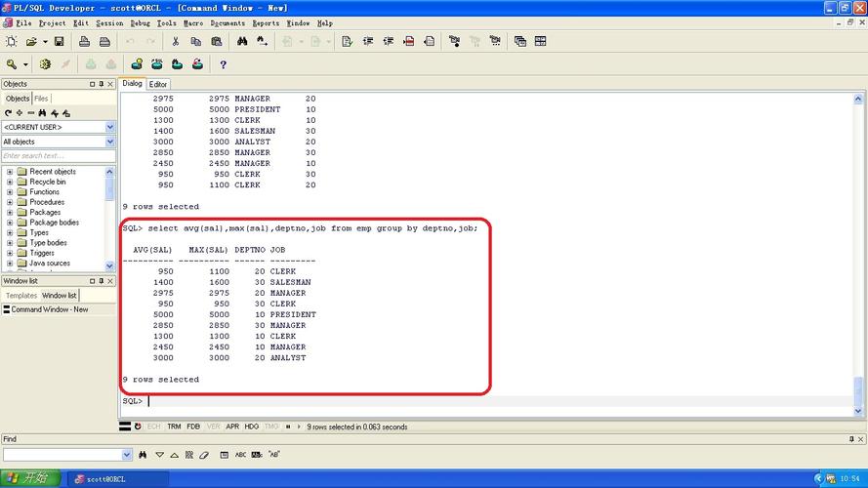
Task: Click the binoculars icon in Objects panel
Action: pos(42,113)
